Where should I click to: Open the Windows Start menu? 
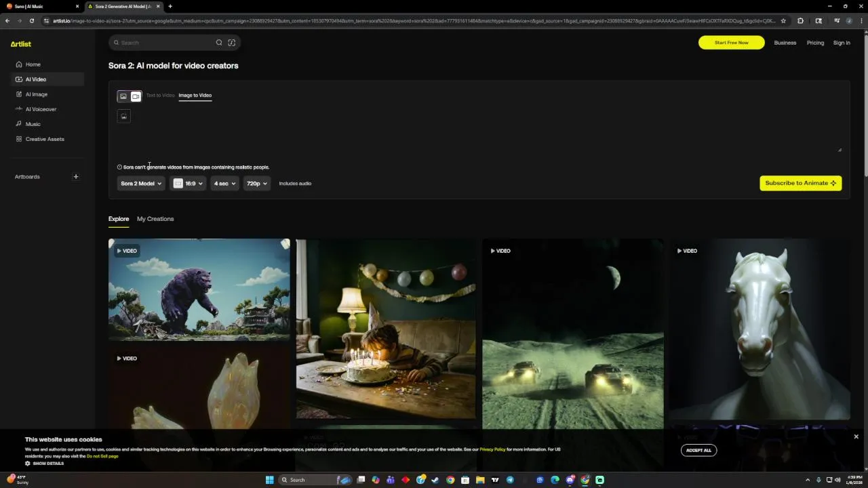pyautogui.click(x=269, y=480)
